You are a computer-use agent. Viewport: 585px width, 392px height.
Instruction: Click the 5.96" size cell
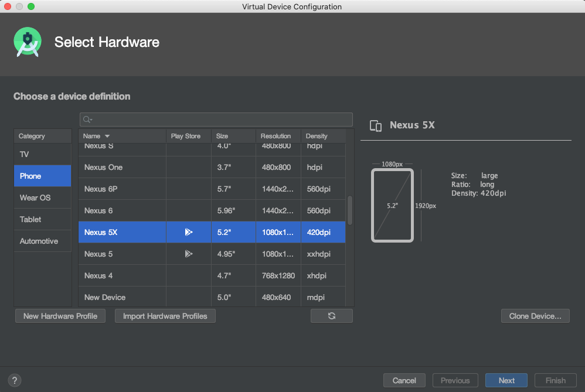click(x=233, y=211)
